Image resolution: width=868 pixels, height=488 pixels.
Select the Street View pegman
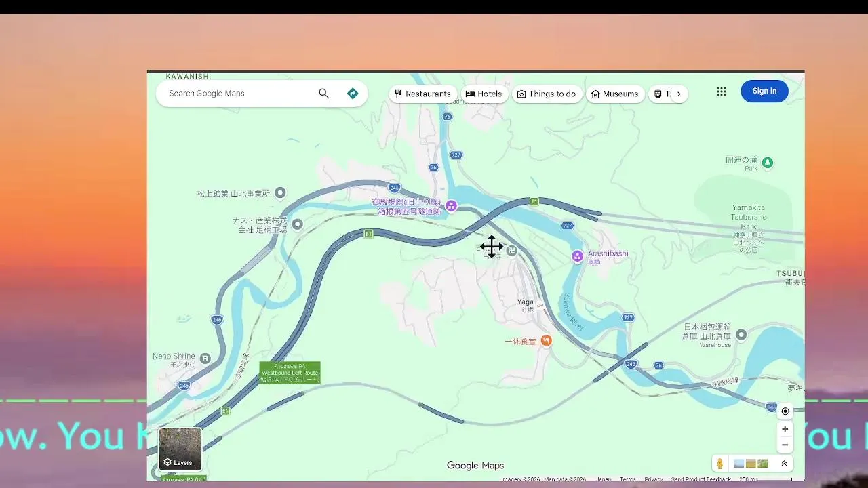pos(719,464)
